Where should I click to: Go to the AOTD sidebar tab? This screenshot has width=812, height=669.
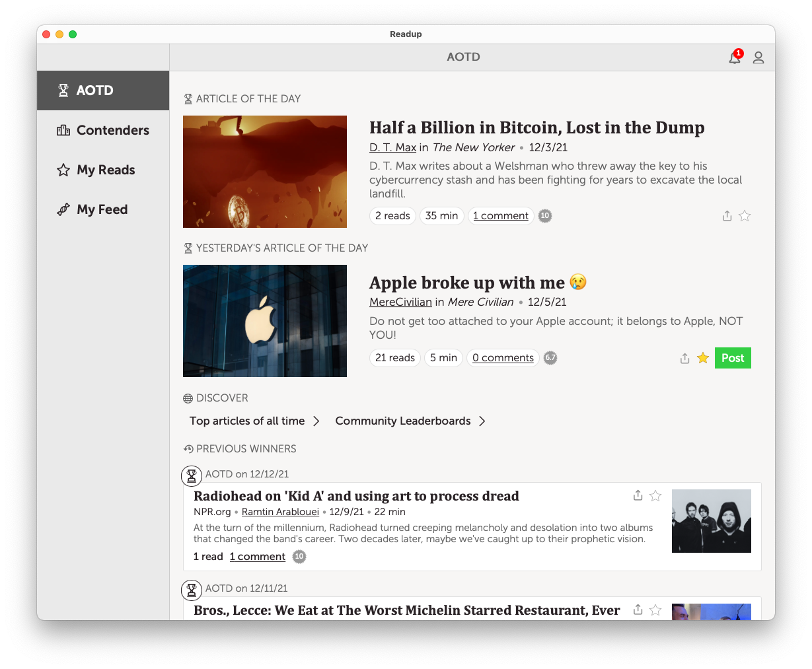pyautogui.click(x=103, y=90)
